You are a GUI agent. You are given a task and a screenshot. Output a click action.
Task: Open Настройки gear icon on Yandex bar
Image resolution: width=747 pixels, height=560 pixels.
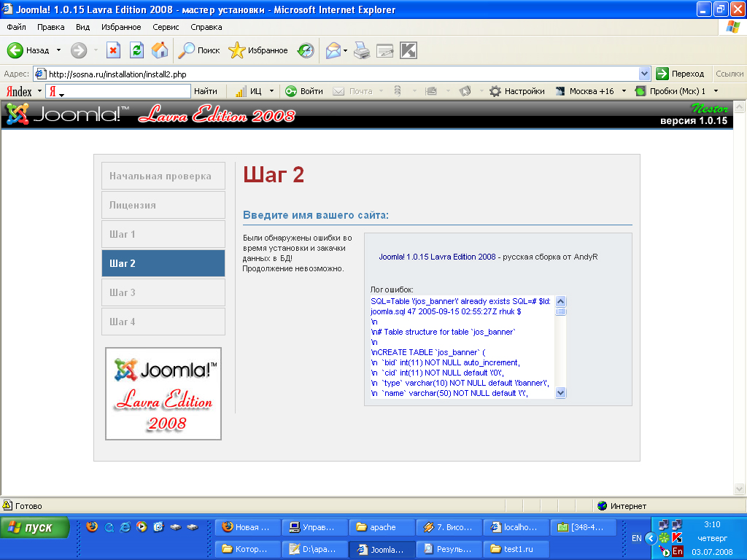click(495, 91)
